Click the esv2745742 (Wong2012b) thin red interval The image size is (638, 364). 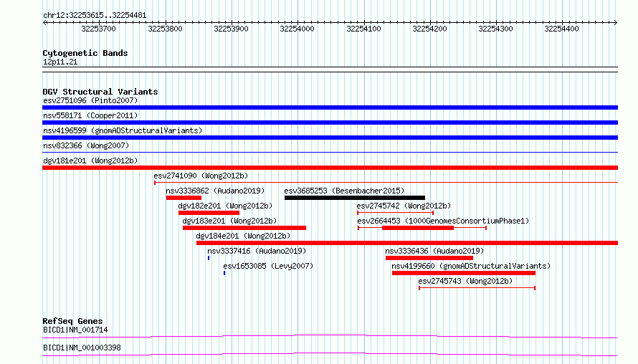(395, 213)
